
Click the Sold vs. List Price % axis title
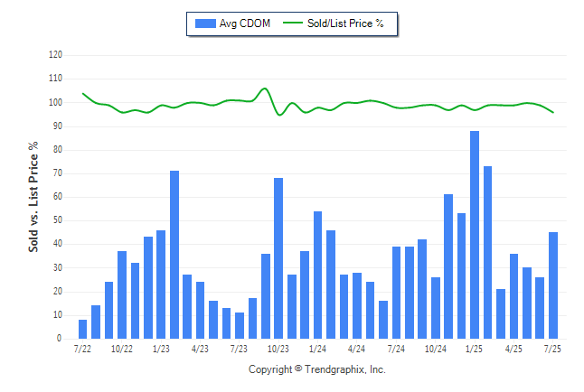tap(33, 197)
